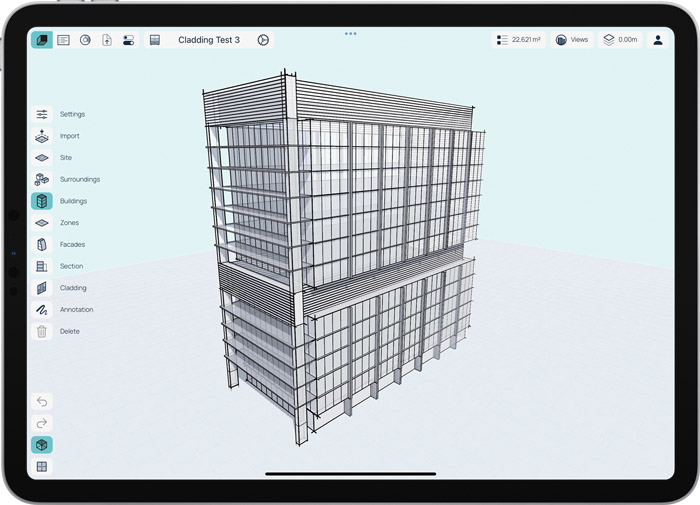
Task: Activate the Section tool icon
Action: click(42, 266)
